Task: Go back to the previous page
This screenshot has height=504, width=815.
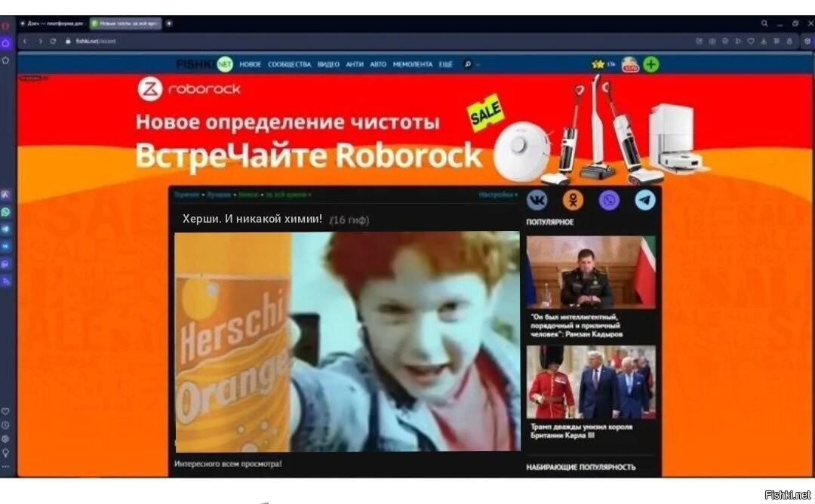Action: click(x=25, y=41)
